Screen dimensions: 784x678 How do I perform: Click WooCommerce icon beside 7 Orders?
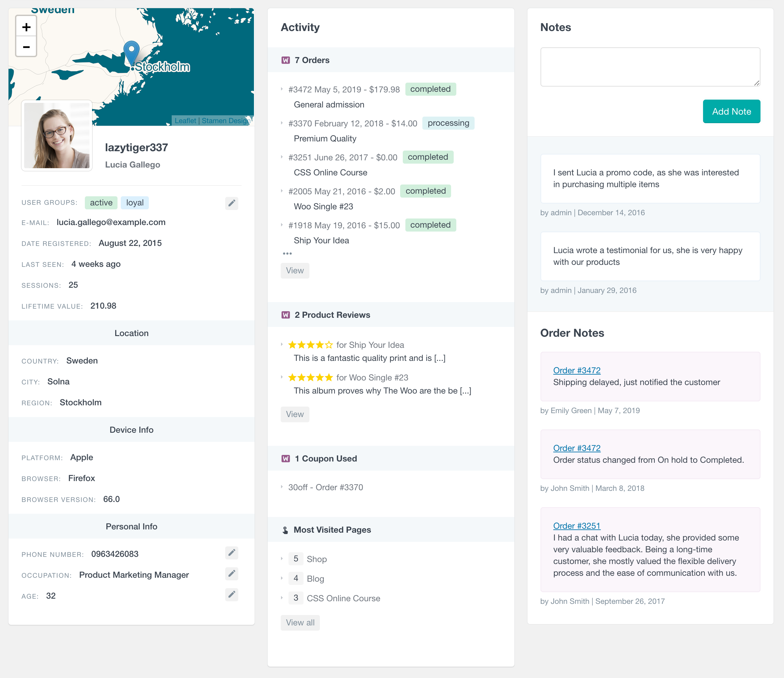[286, 60]
